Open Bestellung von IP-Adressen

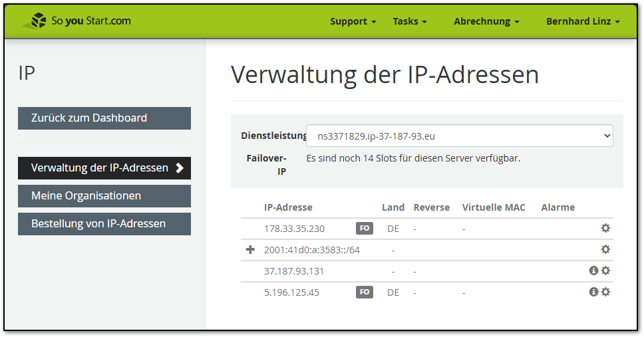[104, 224]
